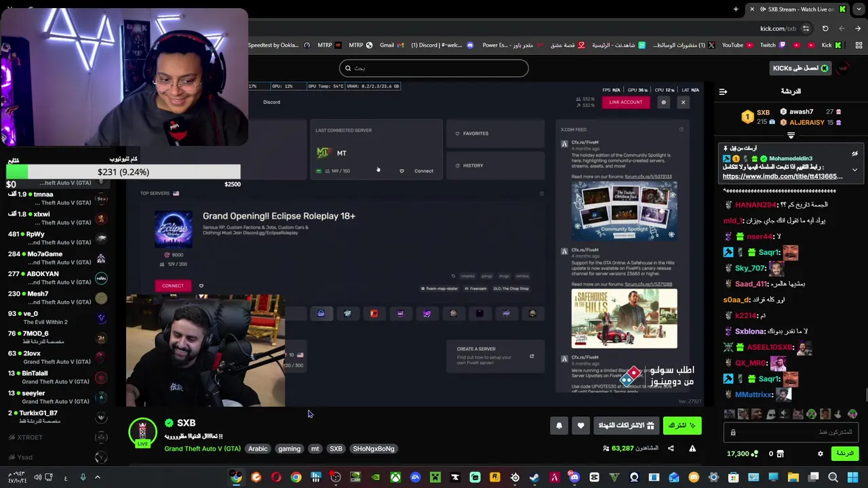Click the Grand Opening Eclipse Roleplay 18+ server title

279,216
